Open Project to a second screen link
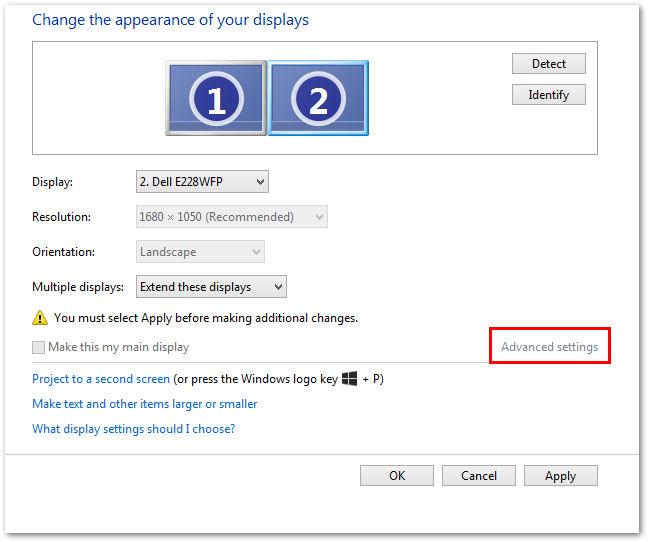 coord(101,379)
